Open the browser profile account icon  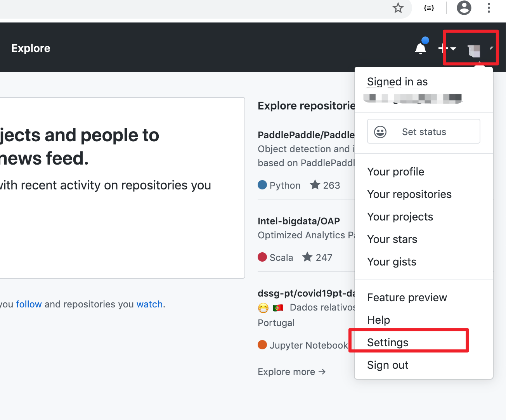(x=464, y=8)
